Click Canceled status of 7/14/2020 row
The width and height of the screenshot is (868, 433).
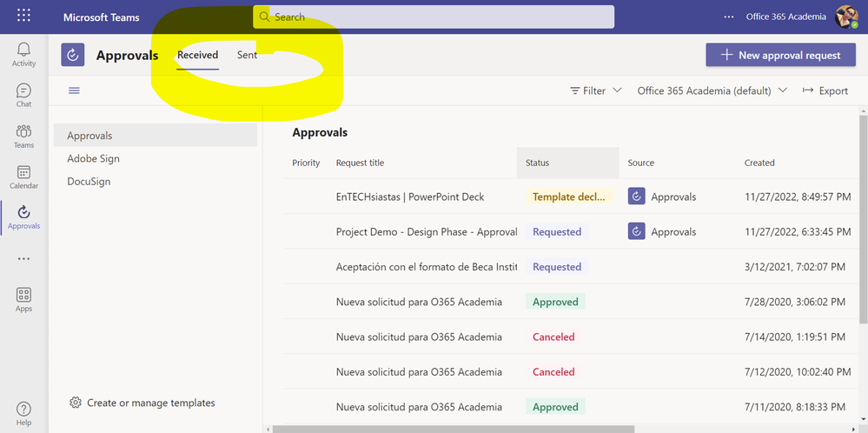[553, 336]
